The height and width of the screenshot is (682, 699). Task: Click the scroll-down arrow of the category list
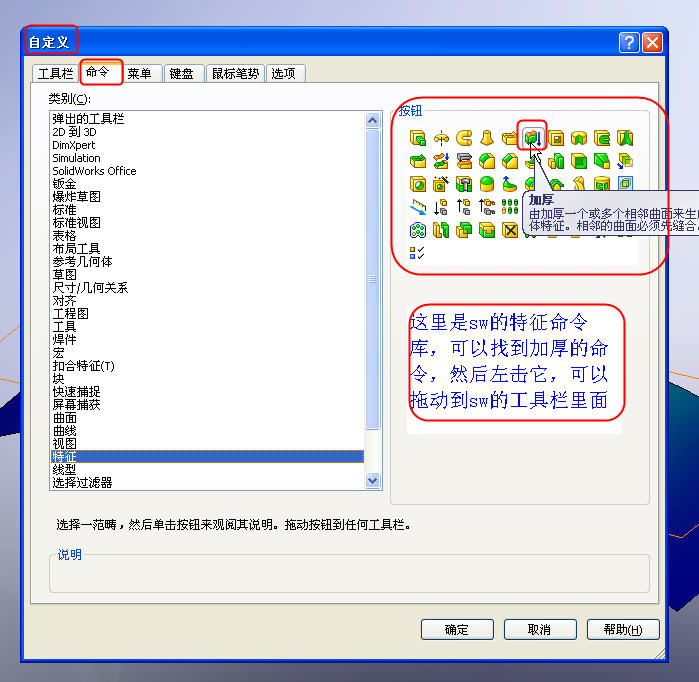tap(372, 481)
